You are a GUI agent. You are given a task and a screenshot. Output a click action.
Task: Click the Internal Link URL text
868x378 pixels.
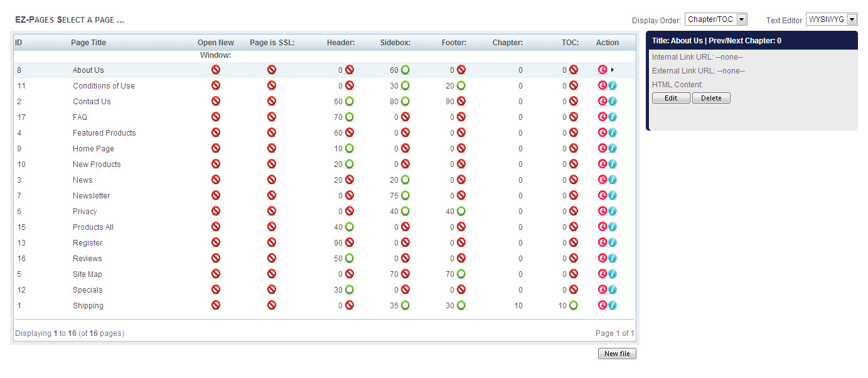click(x=697, y=57)
